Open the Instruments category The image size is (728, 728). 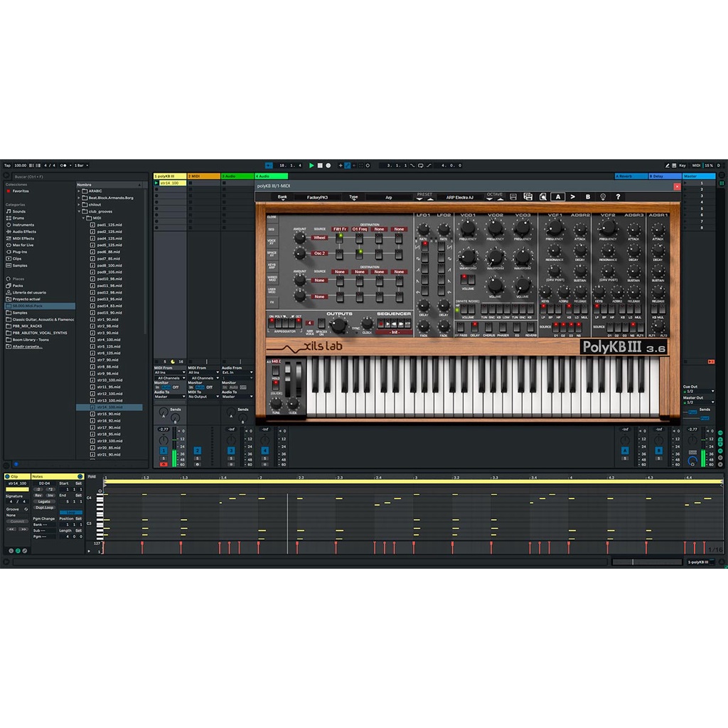[x=23, y=225]
